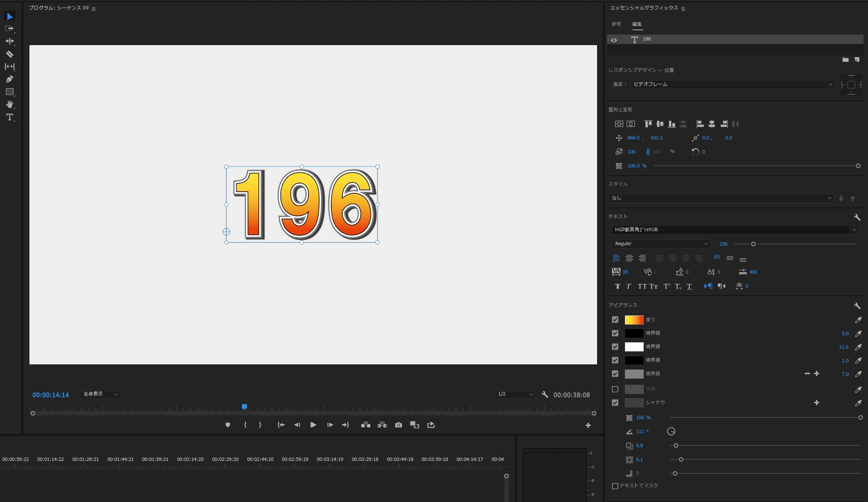Hide the 196 text layer
The width and height of the screenshot is (868, 502).
pos(614,40)
